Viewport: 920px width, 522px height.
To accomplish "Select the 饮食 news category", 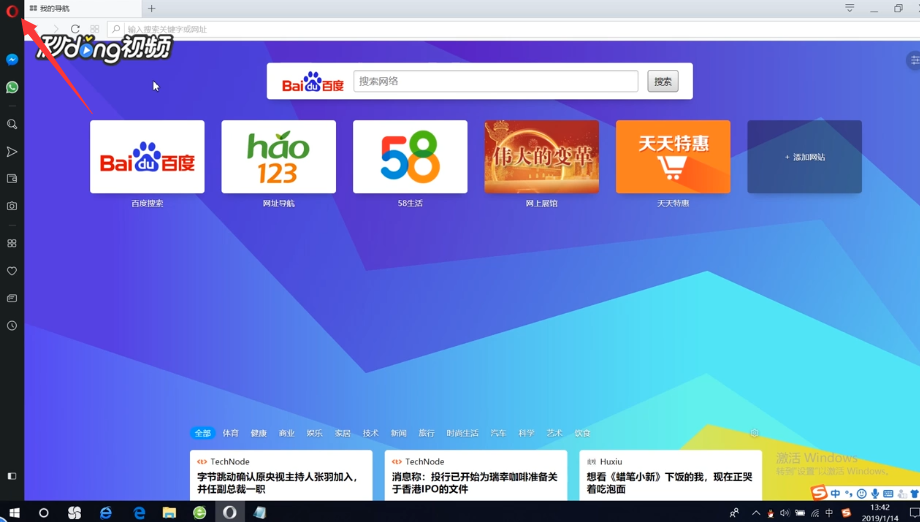I will pyautogui.click(x=583, y=433).
